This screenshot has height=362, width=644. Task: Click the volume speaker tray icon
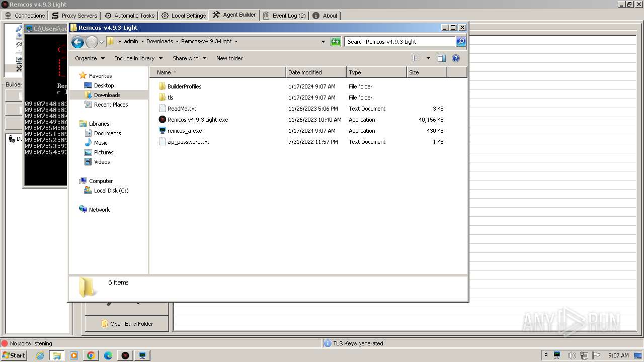572,355
